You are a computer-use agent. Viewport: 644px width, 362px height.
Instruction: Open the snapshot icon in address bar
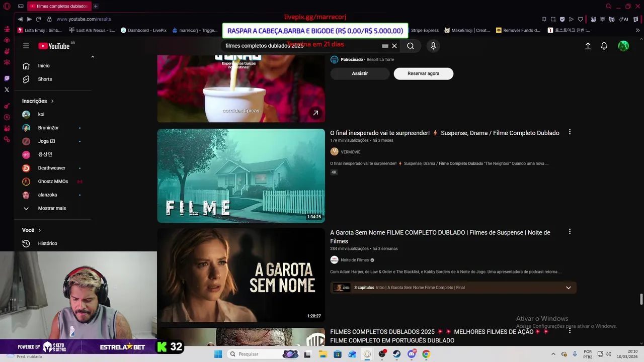[x=553, y=19]
